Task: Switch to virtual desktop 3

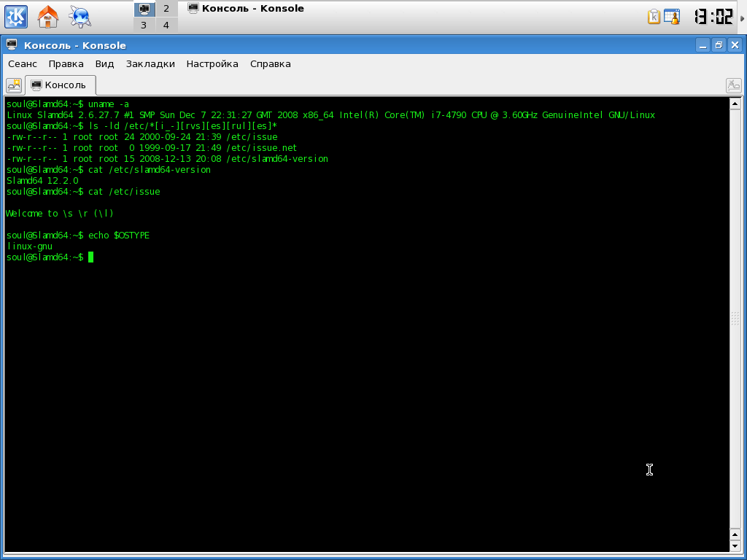Action: click(x=144, y=25)
